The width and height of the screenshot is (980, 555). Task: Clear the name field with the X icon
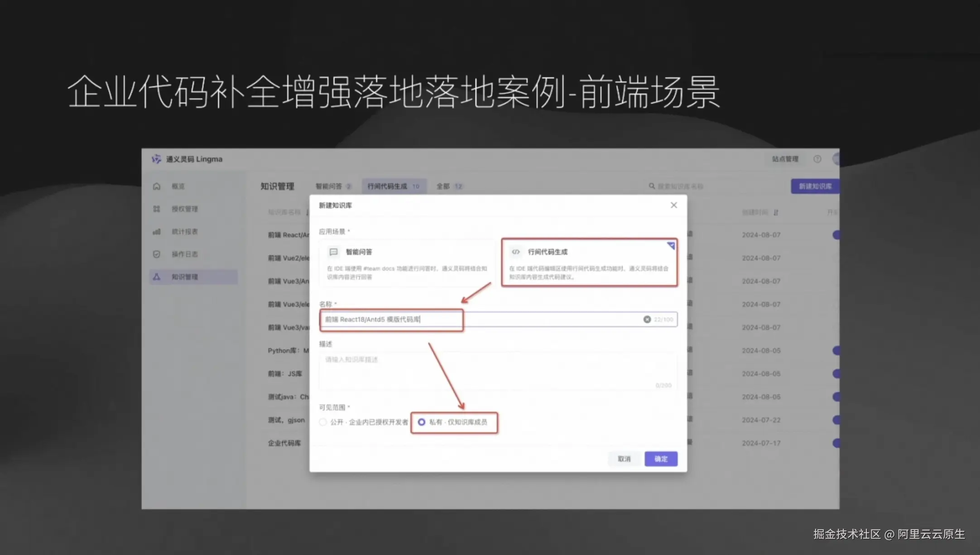(x=647, y=319)
